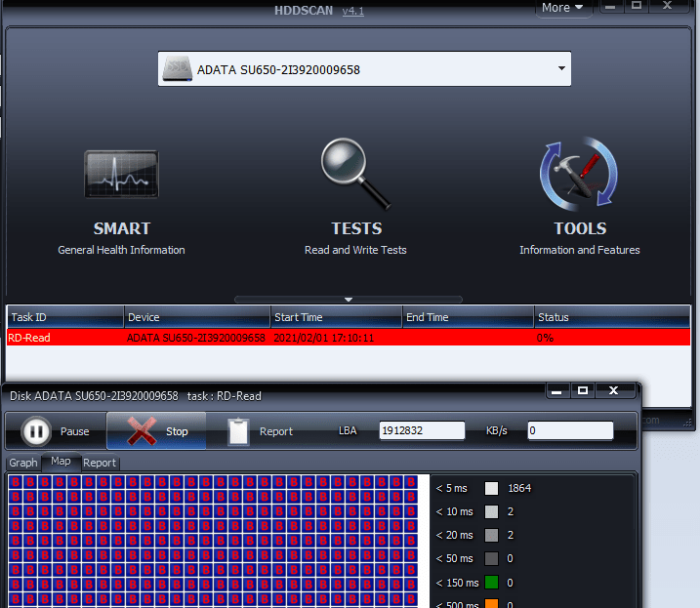
Task: Click 'General Health Information' text
Action: click(x=121, y=250)
